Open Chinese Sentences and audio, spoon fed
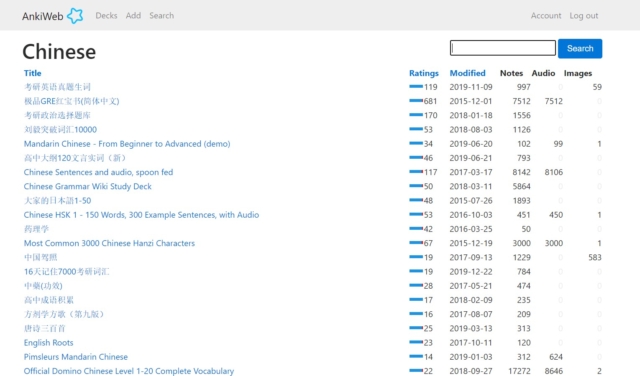This screenshot has width=640, height=376. pyautogui.click(x=98, y=172)
